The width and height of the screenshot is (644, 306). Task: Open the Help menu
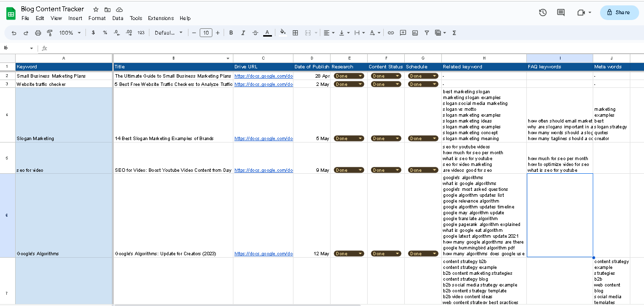pyautogui.click(x=185, y=18)
